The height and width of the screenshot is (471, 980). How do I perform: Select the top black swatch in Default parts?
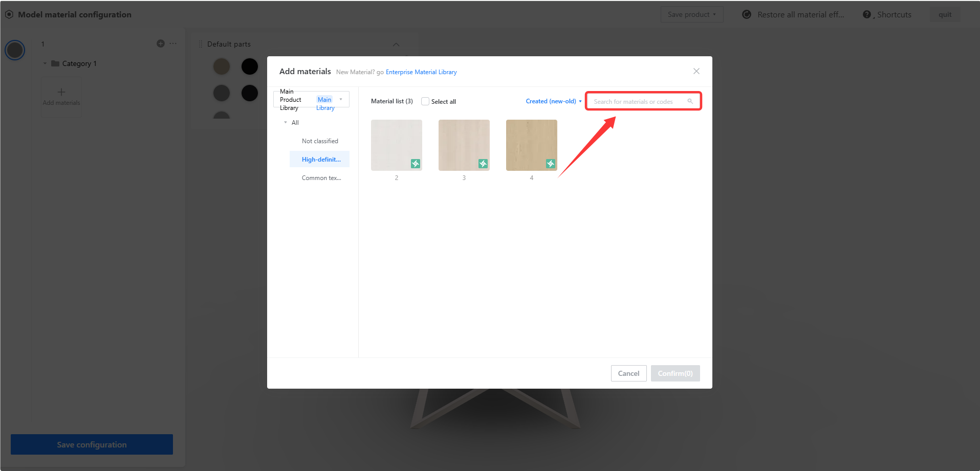tap(250, 66)
